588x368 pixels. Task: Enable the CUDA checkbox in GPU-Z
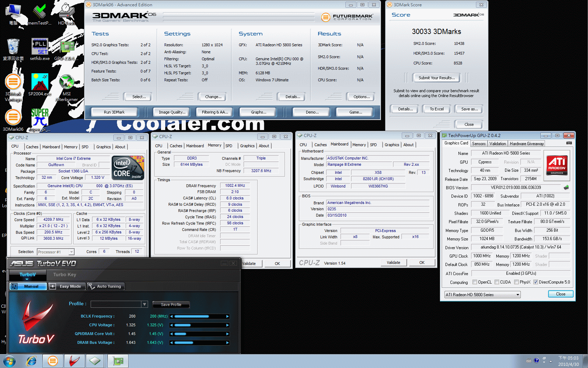tap(497, 282)
